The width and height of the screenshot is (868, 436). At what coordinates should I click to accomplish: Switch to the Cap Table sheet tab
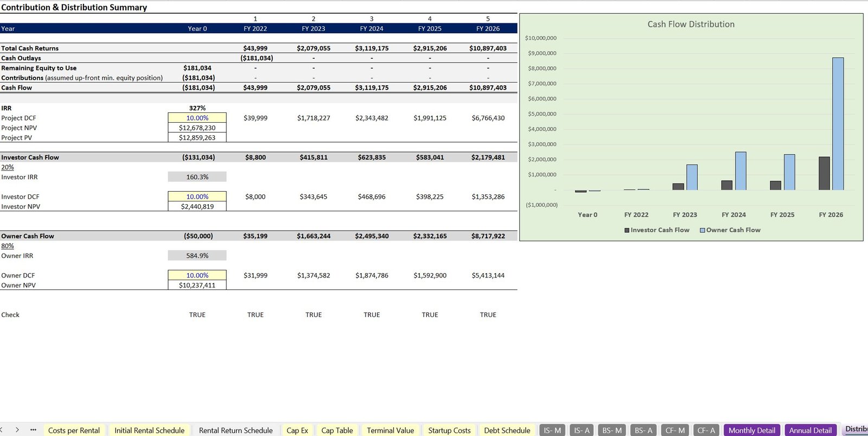click(337, 430)
